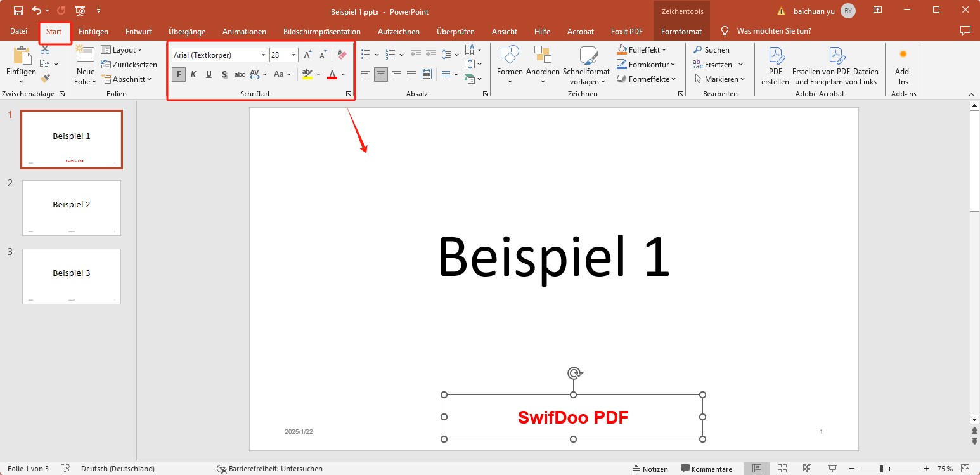Click the Zurücksetzen button
Viewport: 980px width, 475px height.
[129, 64]
